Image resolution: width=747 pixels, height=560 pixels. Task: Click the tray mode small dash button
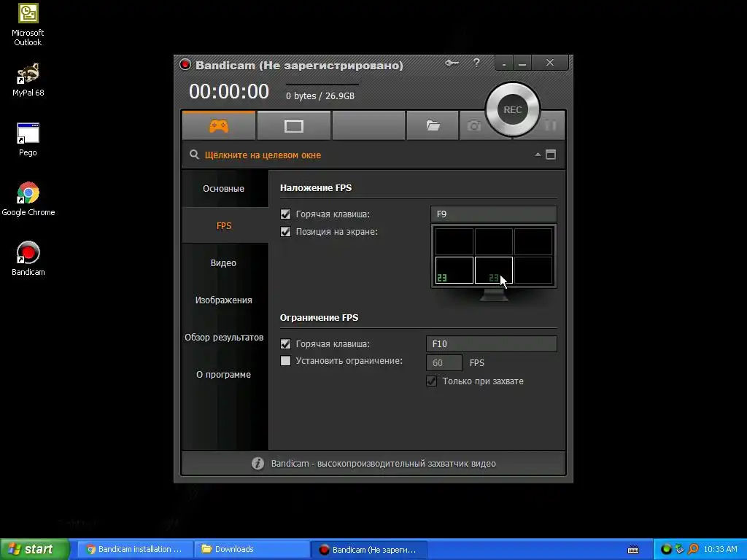[x=504, y=63]
